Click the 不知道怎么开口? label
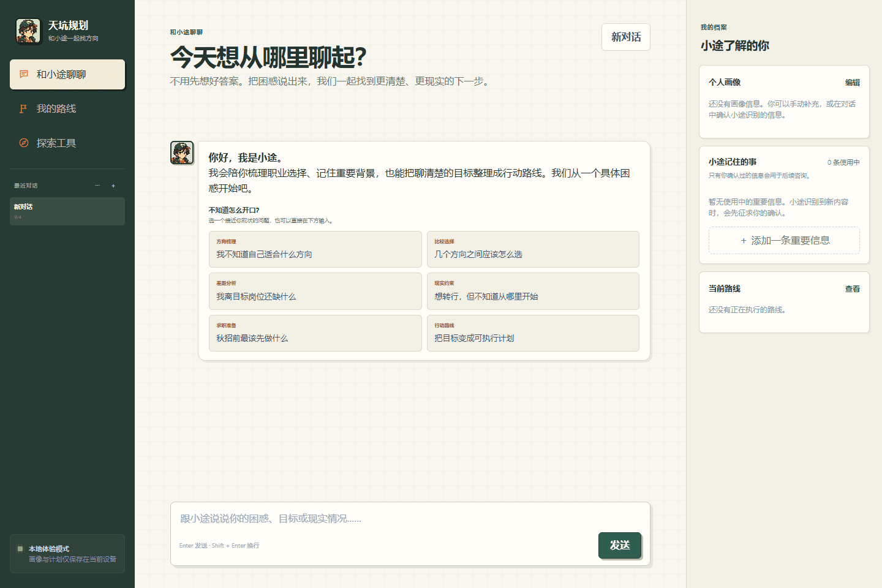This screenshot has height=588, width=882. pos(234,210)
